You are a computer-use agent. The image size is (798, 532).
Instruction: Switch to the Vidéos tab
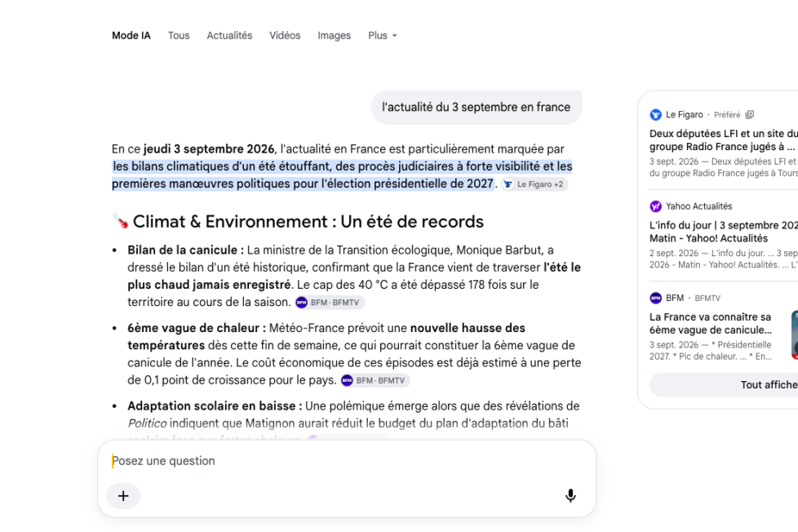285,36
